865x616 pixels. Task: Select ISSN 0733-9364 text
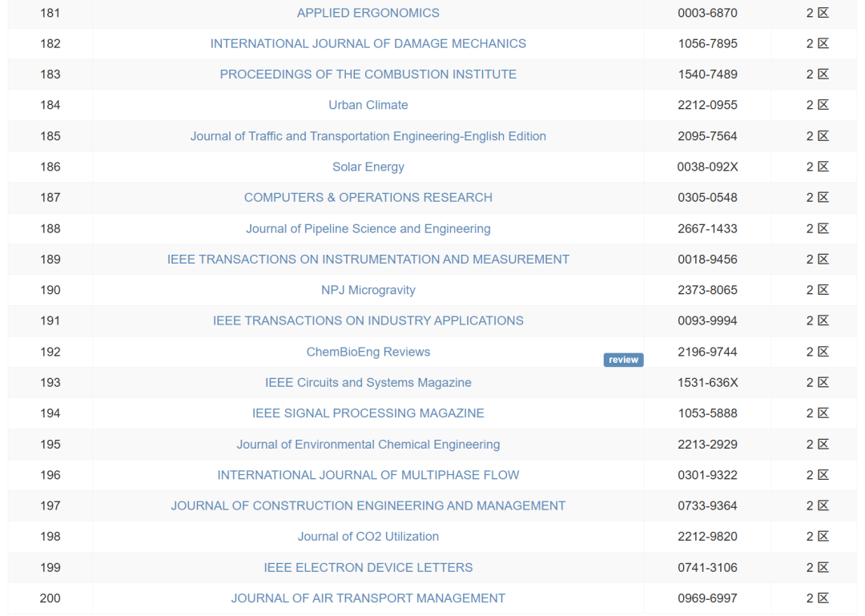(707, 505)
